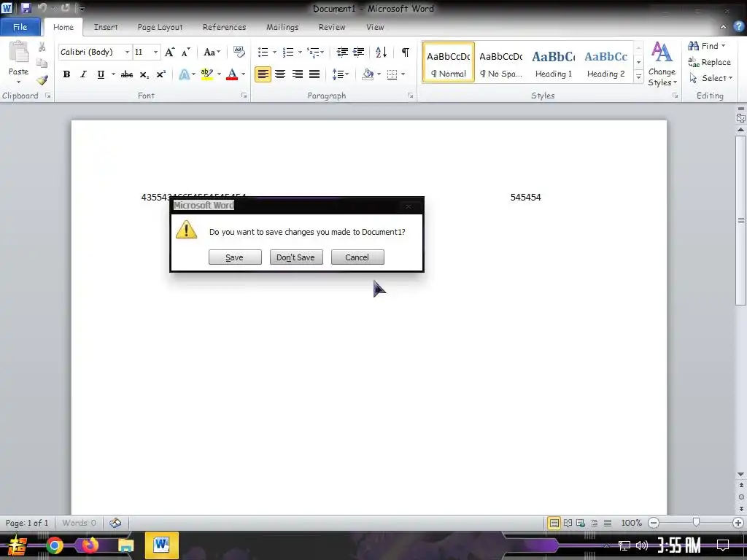Click the Find binoculars button
Image resolution: width=747 pixels, height=560 pixels.
point(706,46)
